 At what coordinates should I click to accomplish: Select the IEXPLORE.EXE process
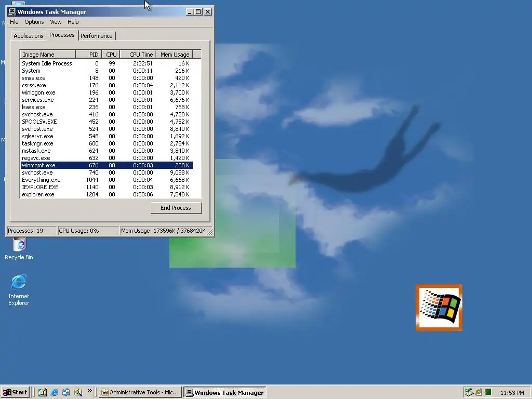tap(107, 187)
